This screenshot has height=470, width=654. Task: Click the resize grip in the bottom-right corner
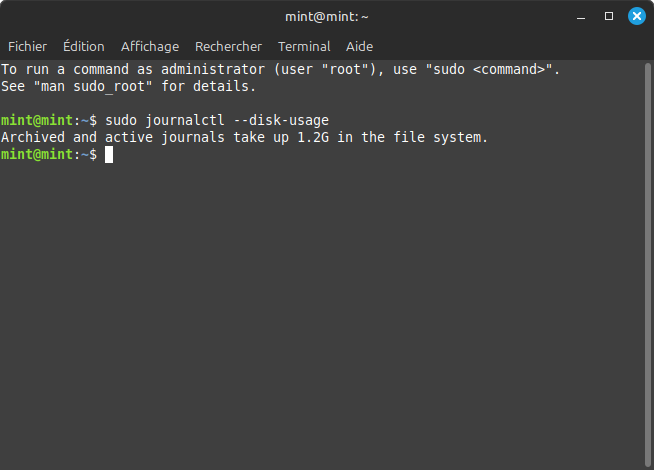point(647,463)
